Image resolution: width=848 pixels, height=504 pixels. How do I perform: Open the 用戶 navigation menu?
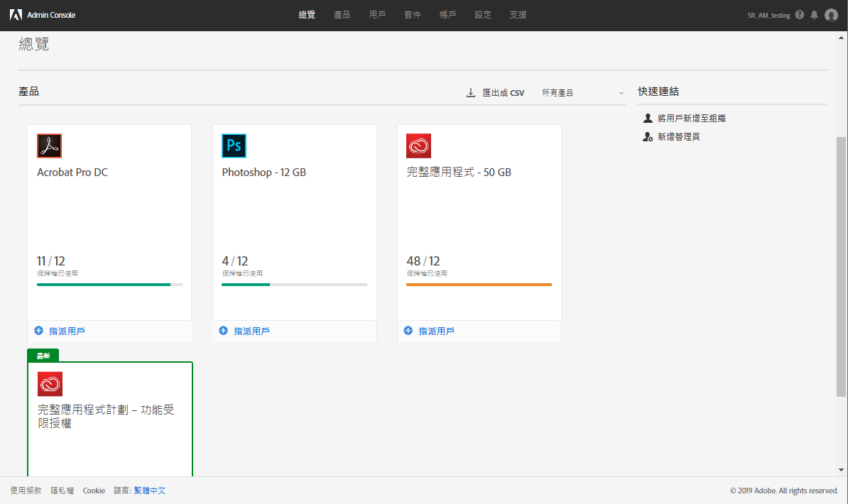coord(377,14)
